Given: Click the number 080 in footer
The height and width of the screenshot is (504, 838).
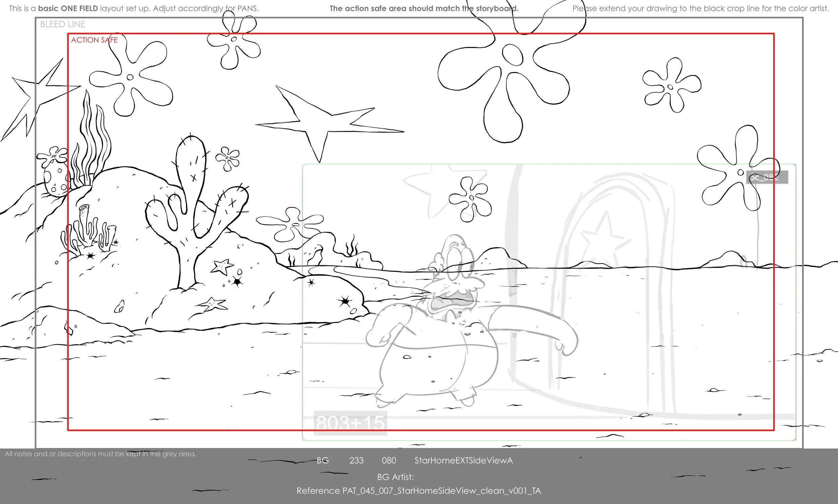Looking at the screenshot, I should [x=388, y=460].
